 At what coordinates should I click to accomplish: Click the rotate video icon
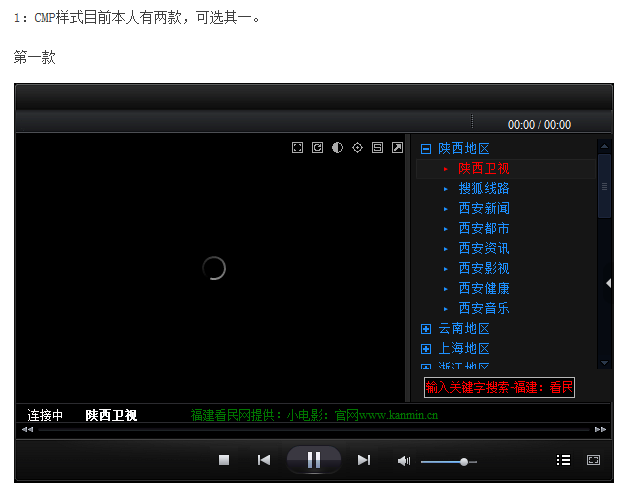click(x=317, y=148)
